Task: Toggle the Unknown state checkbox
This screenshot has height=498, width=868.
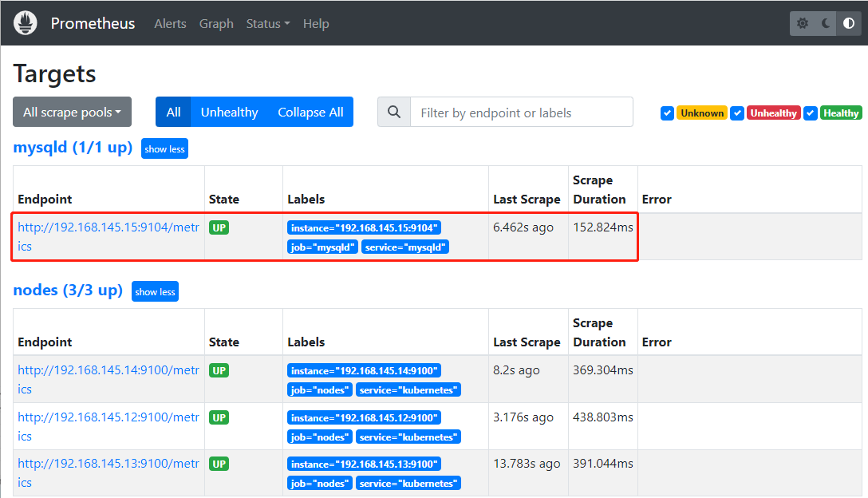Action: [667, 113]
